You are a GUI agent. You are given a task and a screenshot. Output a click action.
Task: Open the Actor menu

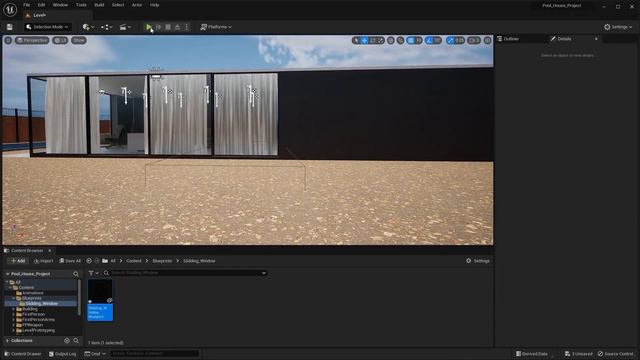(137, 5)
